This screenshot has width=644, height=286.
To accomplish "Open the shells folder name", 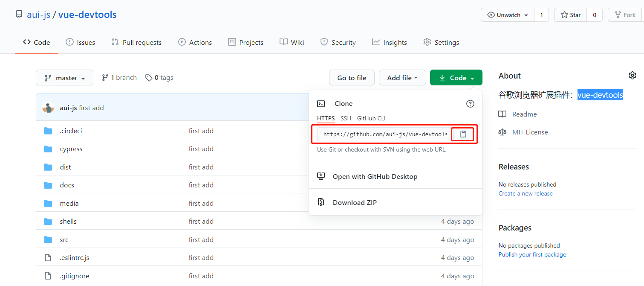I will tap(68, 222).
